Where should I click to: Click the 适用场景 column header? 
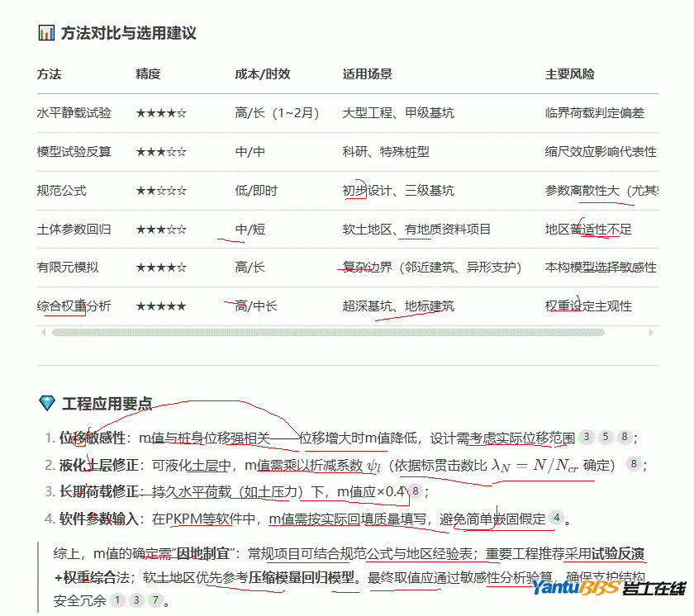click(x=367, y=74)
